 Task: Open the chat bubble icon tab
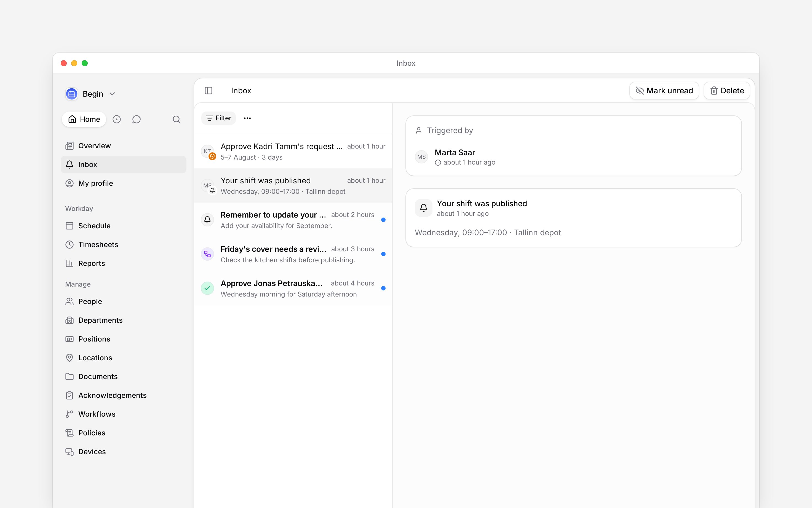136,119
